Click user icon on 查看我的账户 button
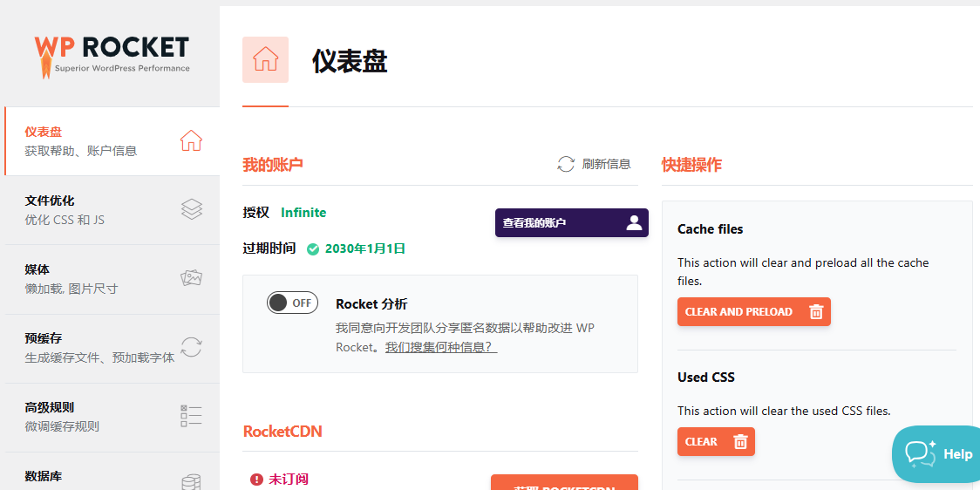Image resolution: width=980 pixels, height=490 pixels. point(634,222)
